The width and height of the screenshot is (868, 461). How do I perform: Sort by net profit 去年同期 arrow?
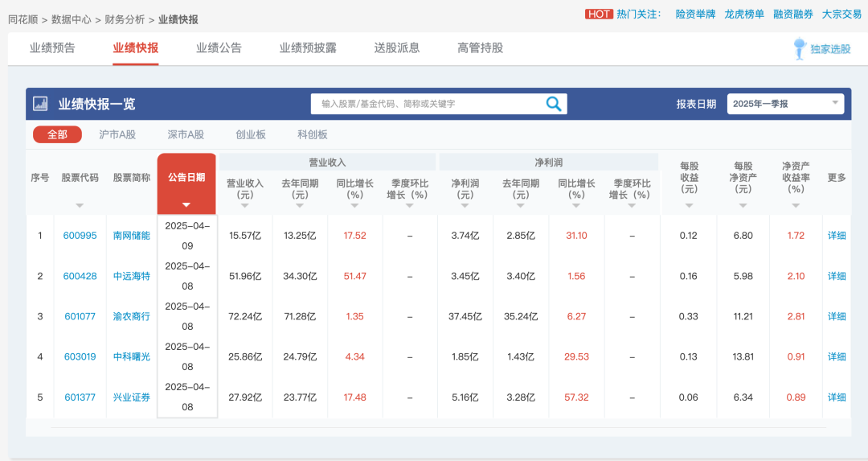(x=520, y=206)
